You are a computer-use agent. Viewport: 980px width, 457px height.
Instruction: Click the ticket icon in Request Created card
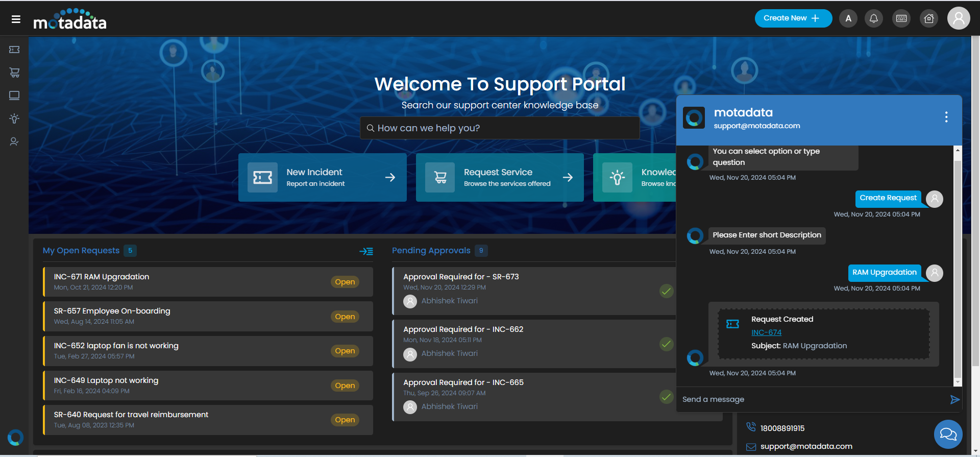pos(732,324)
